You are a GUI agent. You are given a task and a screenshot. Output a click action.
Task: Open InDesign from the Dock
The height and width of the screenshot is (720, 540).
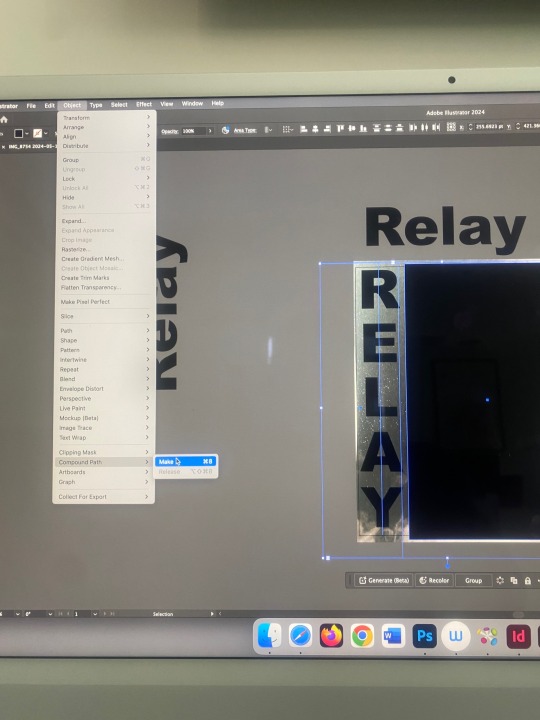(518, 636)
